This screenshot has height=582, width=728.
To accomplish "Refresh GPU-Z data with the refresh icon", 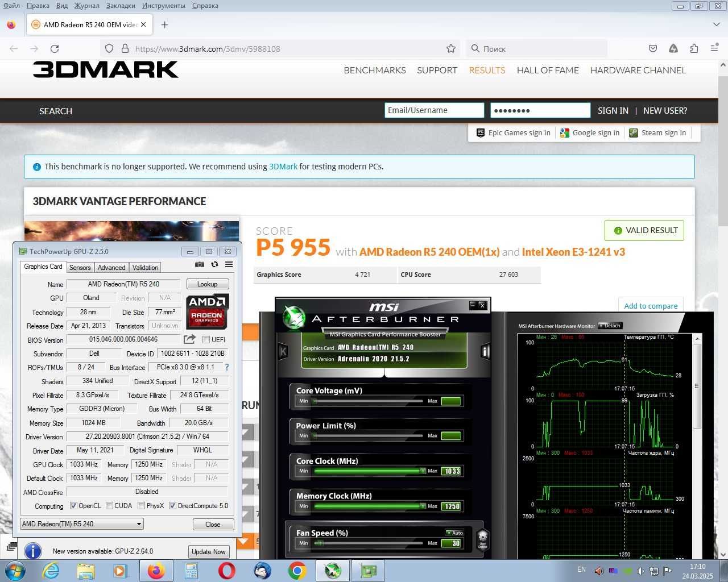I will (214, 264).
